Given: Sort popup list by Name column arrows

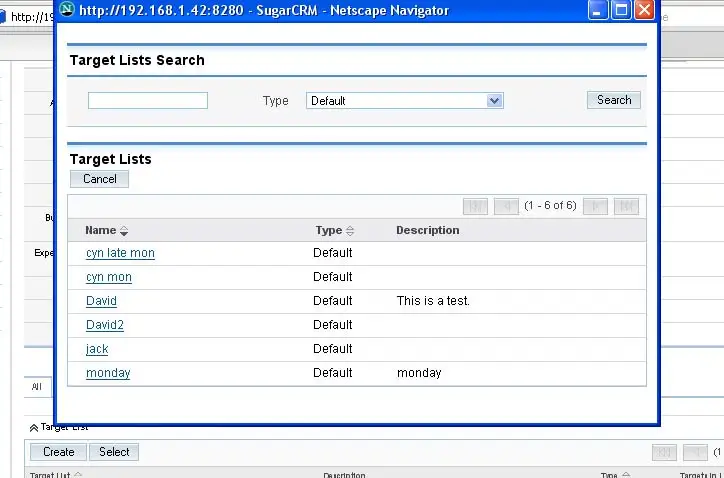Looking at the screenshot, I should click(124, 231).
